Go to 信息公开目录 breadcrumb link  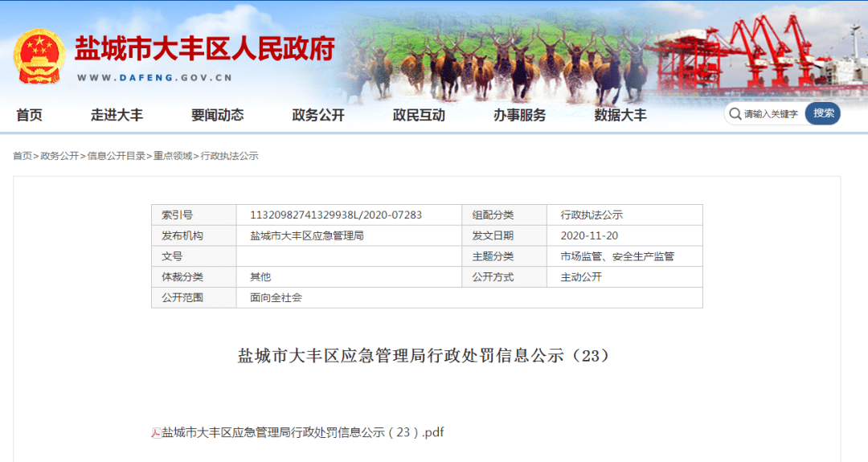point(117,156)
